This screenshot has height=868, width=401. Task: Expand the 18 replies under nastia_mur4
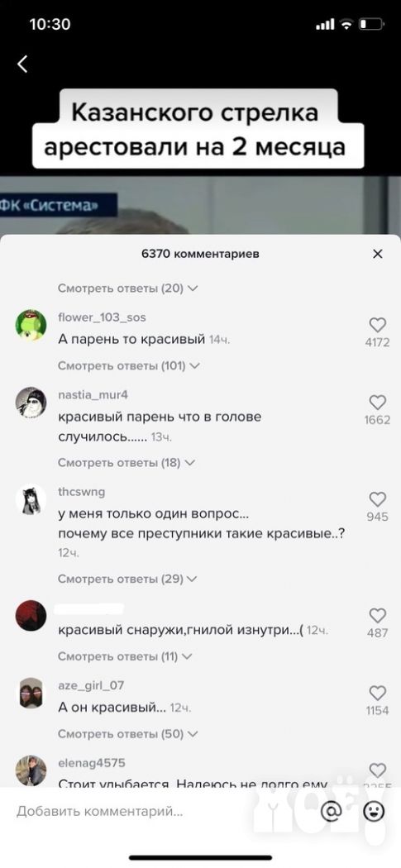click(127, 462)
